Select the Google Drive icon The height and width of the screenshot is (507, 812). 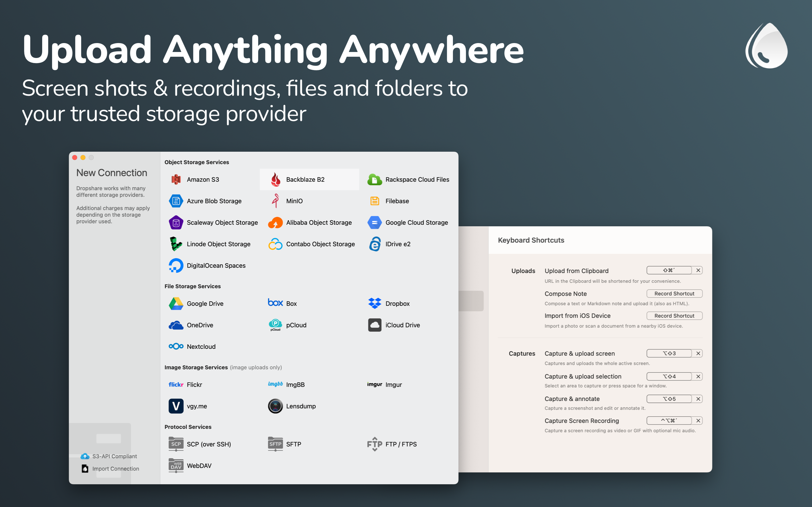176,304
